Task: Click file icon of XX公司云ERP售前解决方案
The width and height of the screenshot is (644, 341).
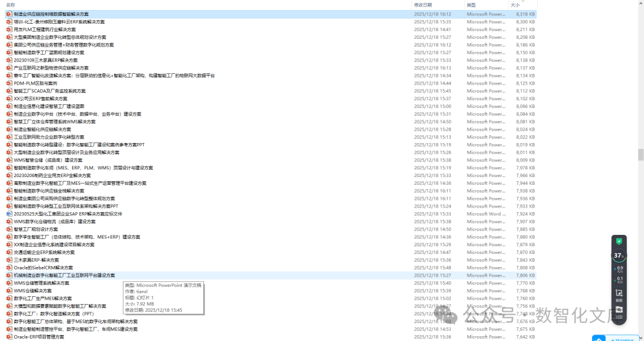Action: coord(10,98)
